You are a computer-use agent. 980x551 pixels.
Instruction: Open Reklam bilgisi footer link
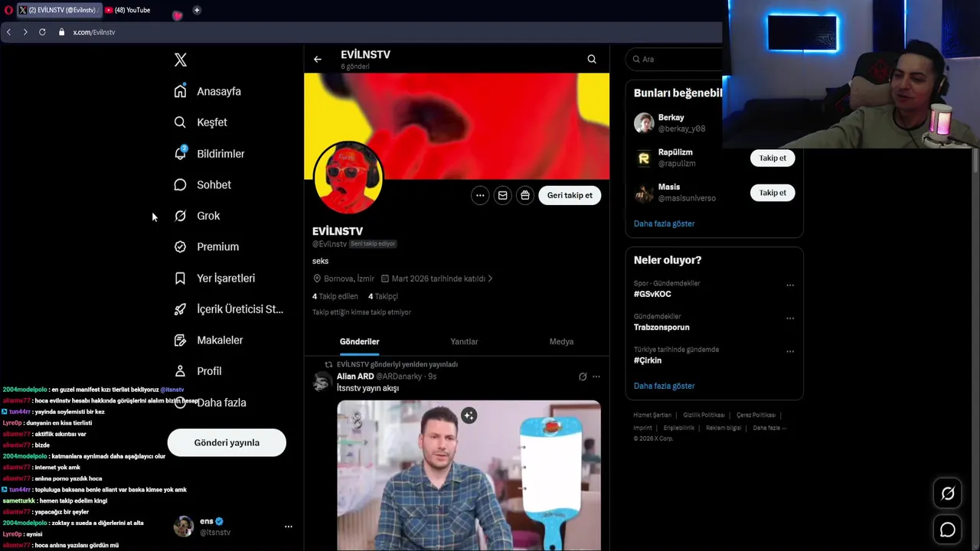724,428
